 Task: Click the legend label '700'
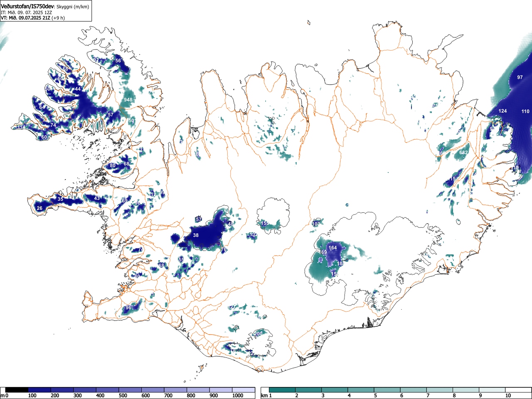[x=168, y=396]
